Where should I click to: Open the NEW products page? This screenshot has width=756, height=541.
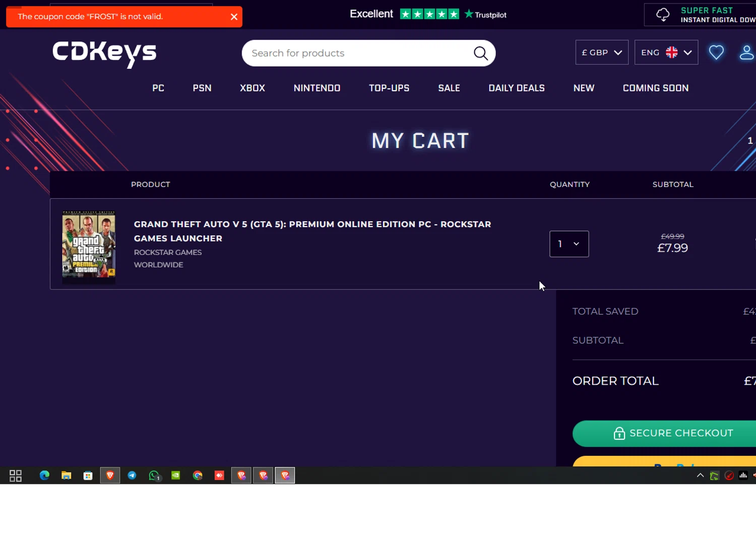click(x=584, y=88)
